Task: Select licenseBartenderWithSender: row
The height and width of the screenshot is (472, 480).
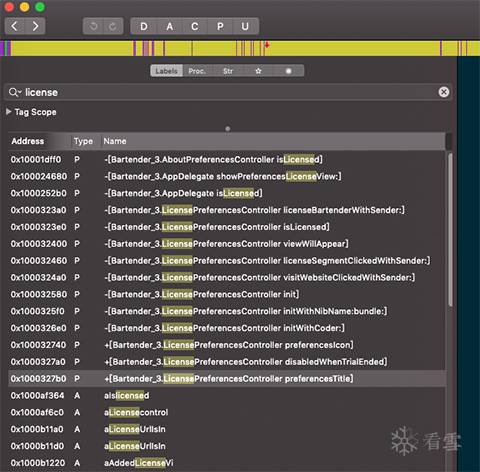Action: (x=227, y=210)
